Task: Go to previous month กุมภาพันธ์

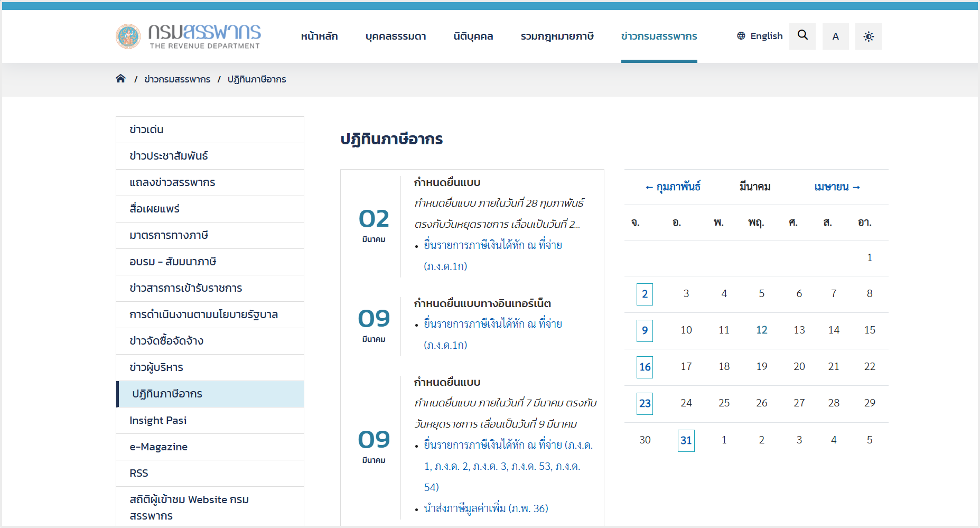Action: click(x=673, y=187)
